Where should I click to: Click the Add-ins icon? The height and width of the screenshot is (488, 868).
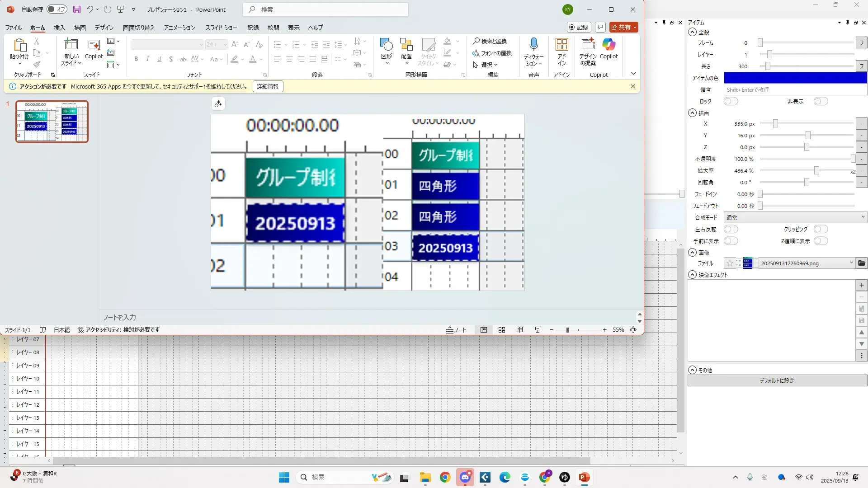[x=561, y=44]
